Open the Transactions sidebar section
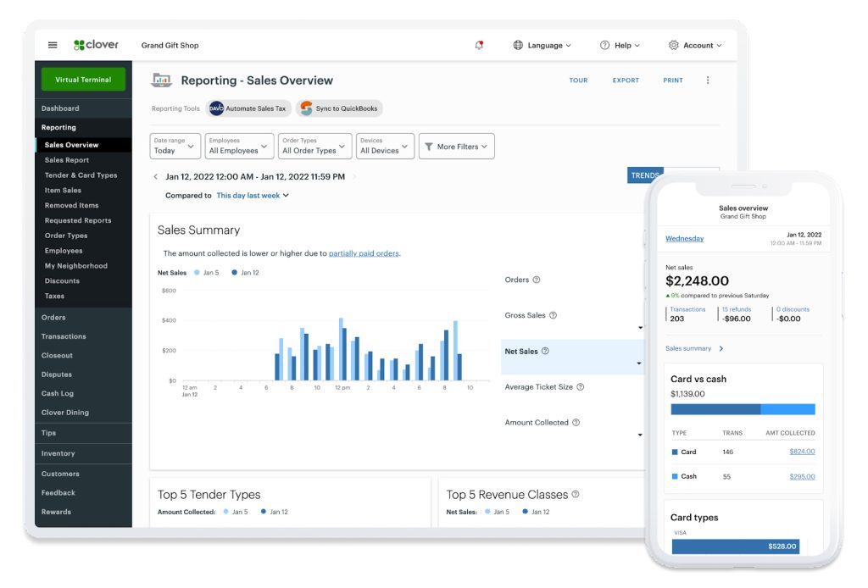Screen dimensions: 868x588 pyautogui.click(x=64, y=336)
